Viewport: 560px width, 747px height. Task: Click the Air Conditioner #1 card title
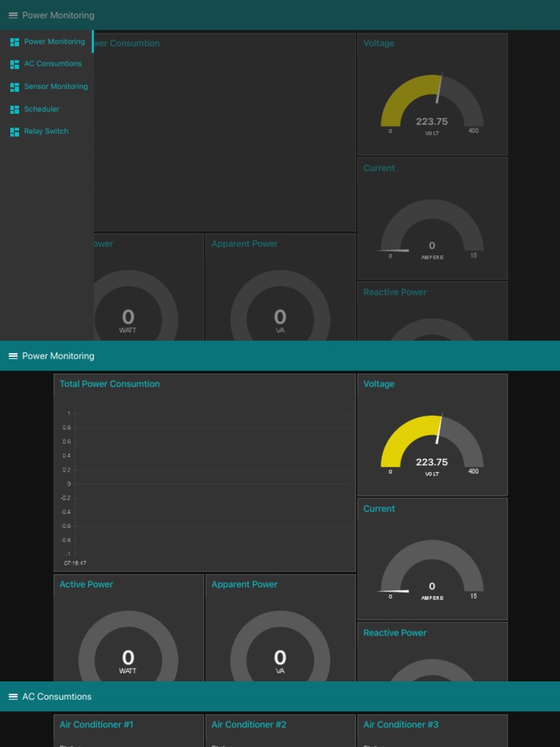(x=96, y=724)
